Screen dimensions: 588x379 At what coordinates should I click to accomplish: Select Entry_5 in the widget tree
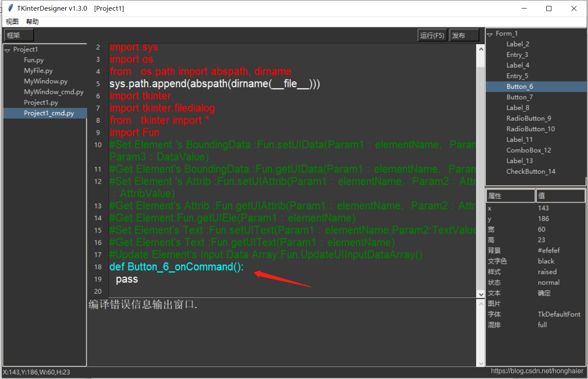tap(517, 76)
